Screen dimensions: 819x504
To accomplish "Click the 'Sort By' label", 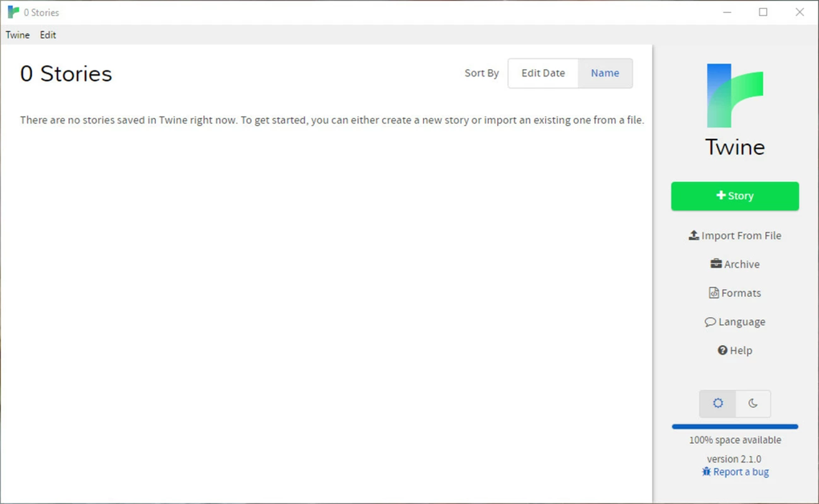I will [482, 73].
